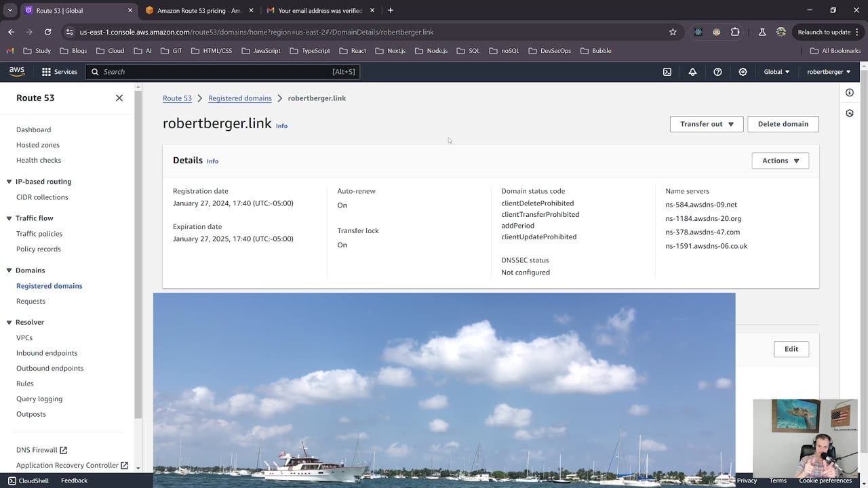
Task: Open the tab search dropdown arrow
Action: click(x=9, y=10)
